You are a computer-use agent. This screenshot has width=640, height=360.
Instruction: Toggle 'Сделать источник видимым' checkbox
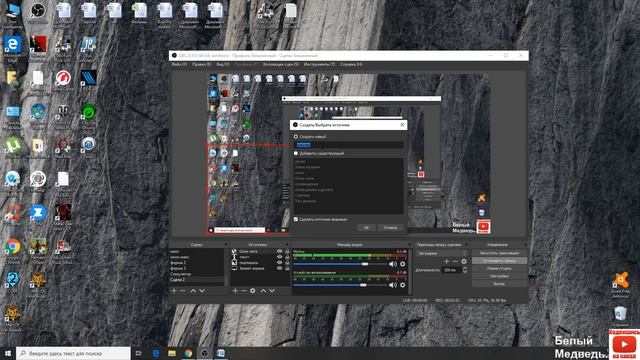[296, 219]
